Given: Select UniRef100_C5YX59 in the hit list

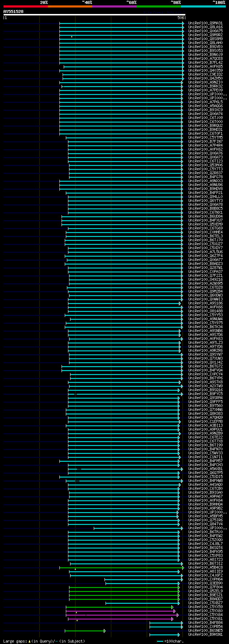Looking at the screenshot, I should [205, 607].
